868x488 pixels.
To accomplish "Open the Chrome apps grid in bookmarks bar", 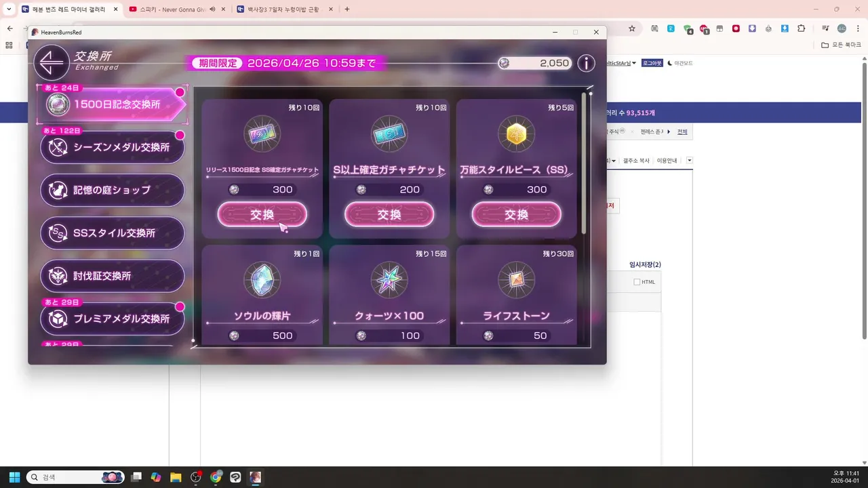I will 9,45.
